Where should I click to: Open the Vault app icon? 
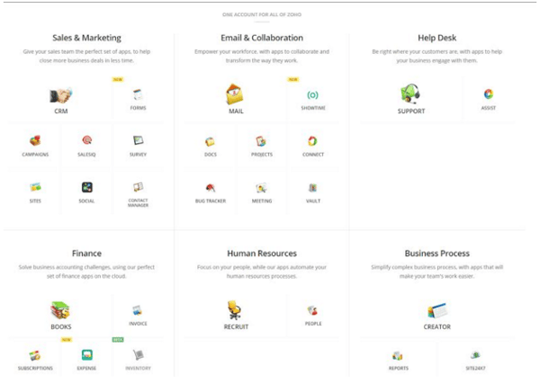[312, 188]
